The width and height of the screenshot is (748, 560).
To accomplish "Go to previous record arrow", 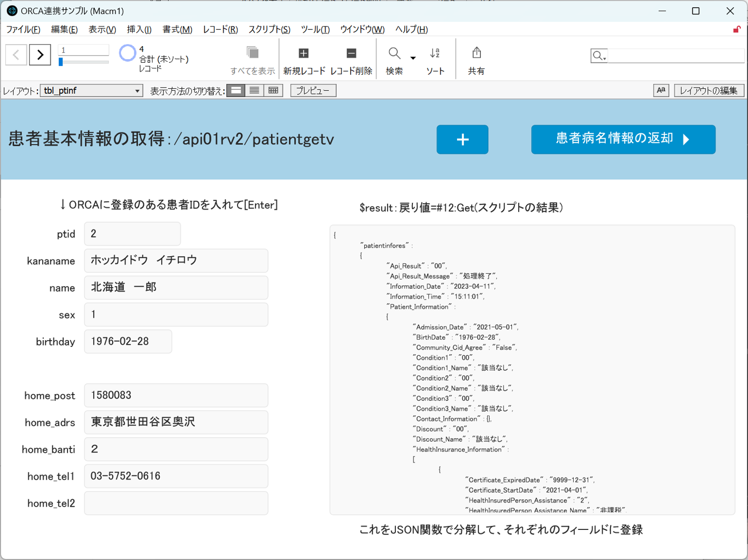I will click(16, 54).
